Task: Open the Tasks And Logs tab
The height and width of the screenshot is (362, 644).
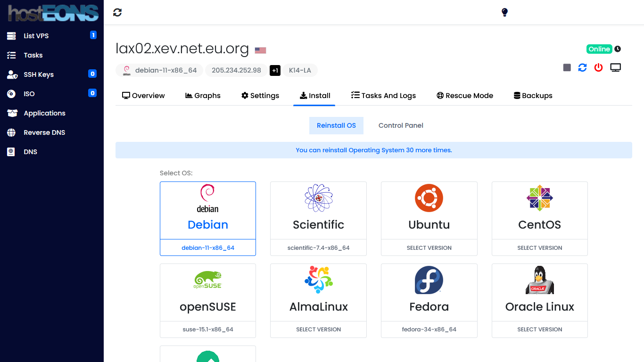Action: coord(383,96)
